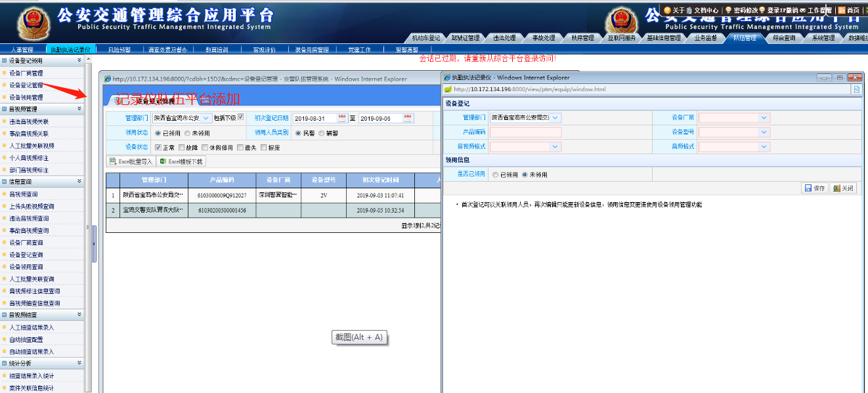Click the Excel批量导入 button
The width and height of the screenshot is (868, 393).
(131, 161)
